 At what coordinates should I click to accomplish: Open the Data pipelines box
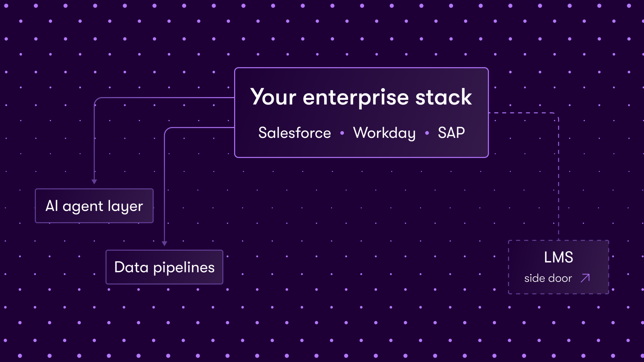164,267
